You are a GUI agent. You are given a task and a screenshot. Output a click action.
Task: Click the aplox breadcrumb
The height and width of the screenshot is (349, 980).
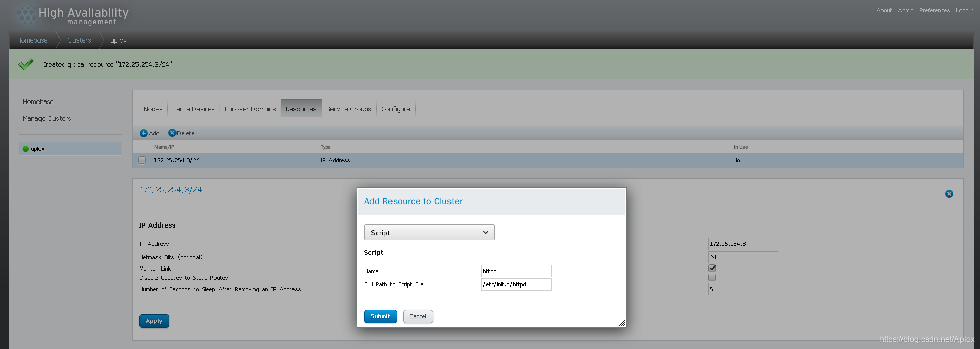(119, 40)
